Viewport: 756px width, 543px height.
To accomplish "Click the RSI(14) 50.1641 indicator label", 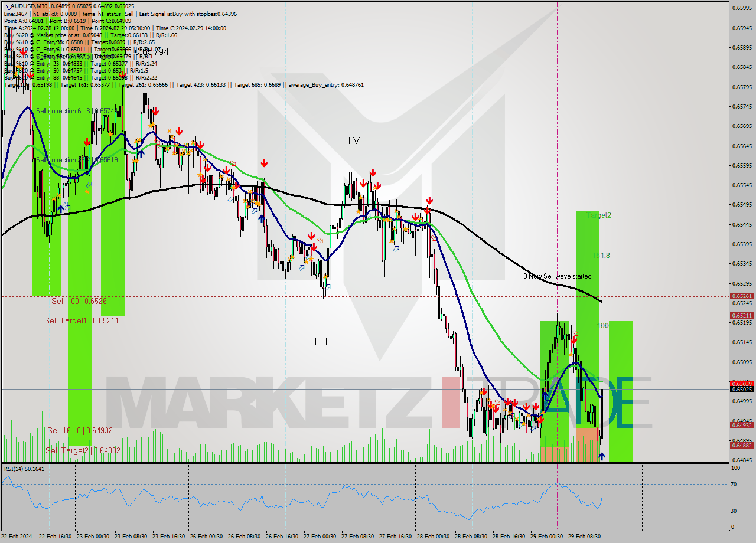I will [24, 469].
